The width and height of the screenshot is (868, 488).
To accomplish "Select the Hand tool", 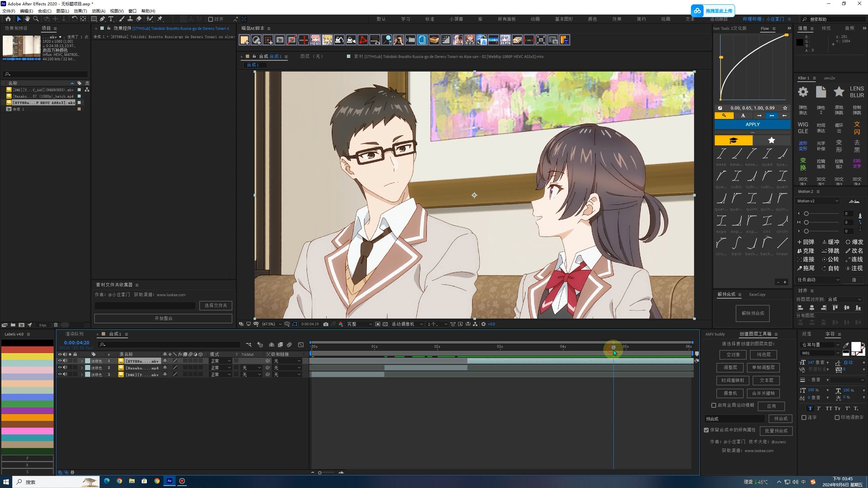I will pyautogui.click(x=27, y=19).
